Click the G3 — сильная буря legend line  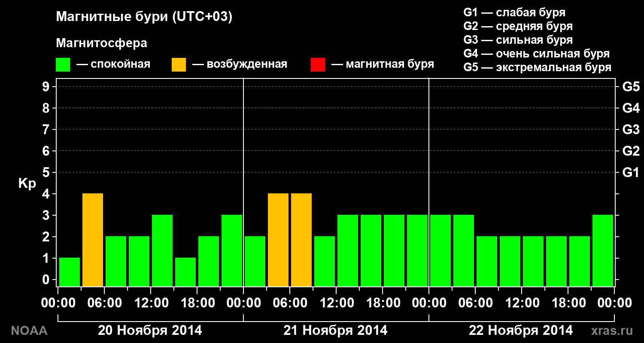tap(518, 40)
